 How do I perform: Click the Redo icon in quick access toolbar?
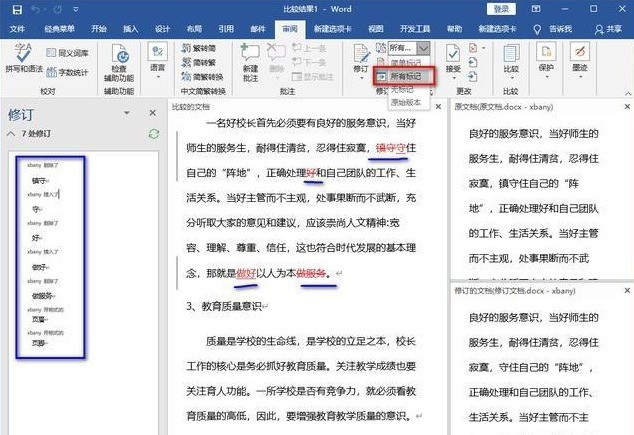[x=57, y=9]
